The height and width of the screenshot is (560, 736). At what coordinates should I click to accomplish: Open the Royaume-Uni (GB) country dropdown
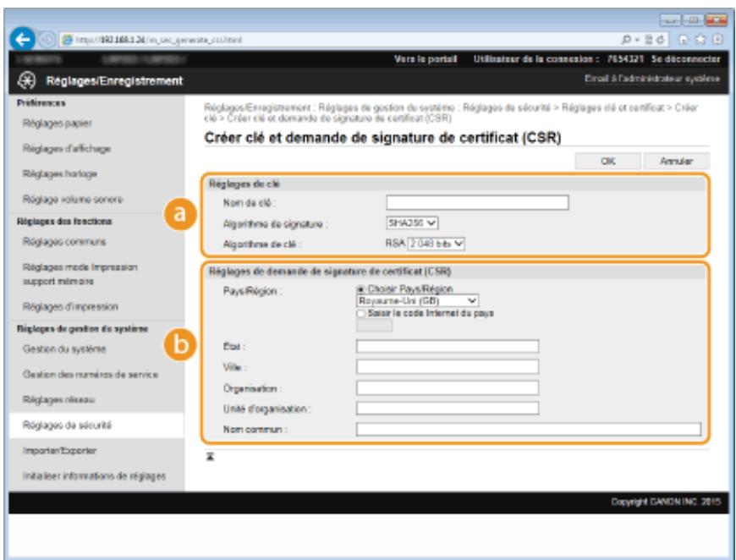[417, 300]
